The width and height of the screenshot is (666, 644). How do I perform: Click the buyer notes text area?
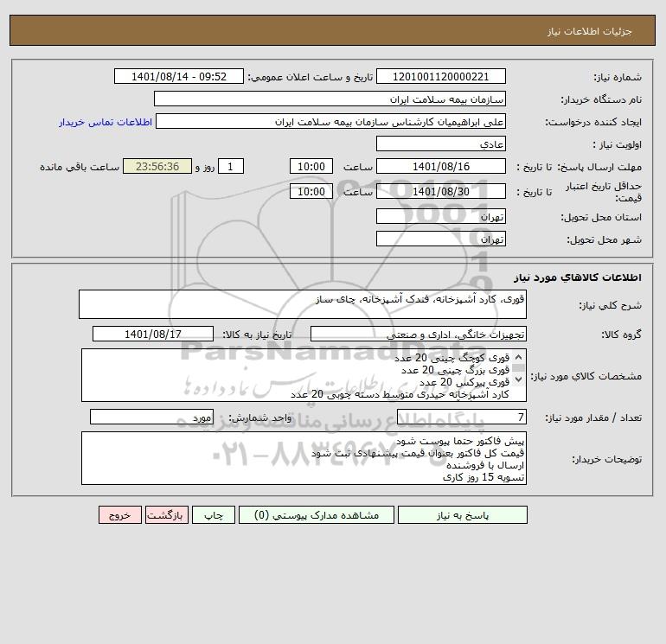click(x=304, y=458)
